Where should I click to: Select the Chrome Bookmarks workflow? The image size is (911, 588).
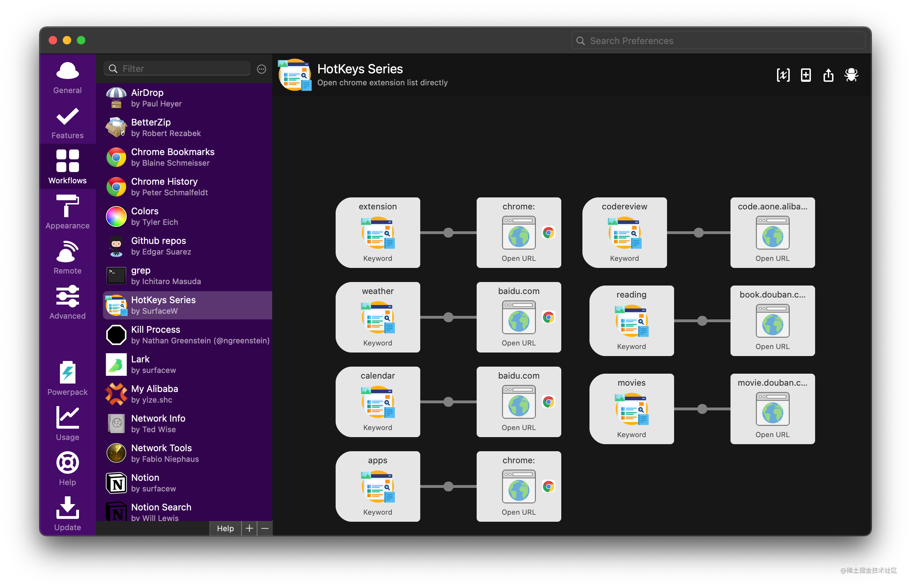point(188,157)
